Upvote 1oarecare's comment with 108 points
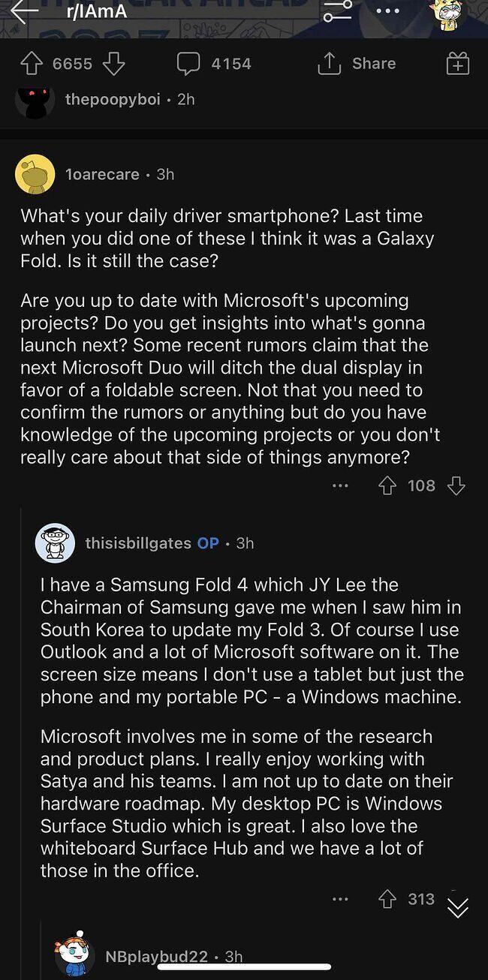The width and height of the screenshot is (488, 980). point(387,486)
